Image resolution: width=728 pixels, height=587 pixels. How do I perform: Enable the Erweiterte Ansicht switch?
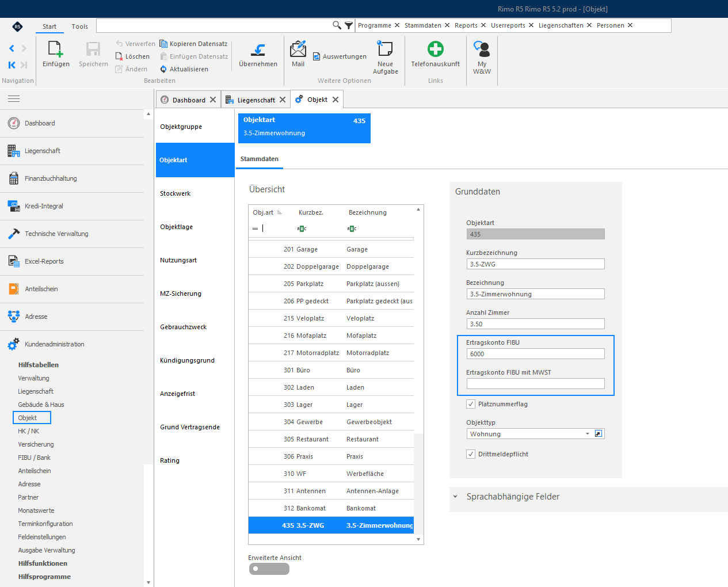tap(269, 569)
